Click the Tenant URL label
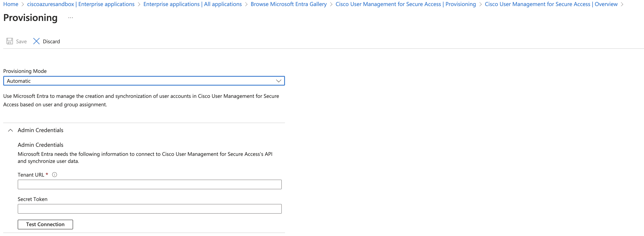This screenshot has width=644, height=236. [x=31, y=175]
